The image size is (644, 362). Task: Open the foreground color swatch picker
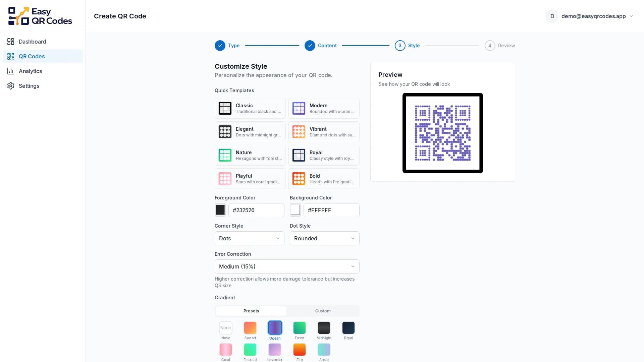coord(220,210)
